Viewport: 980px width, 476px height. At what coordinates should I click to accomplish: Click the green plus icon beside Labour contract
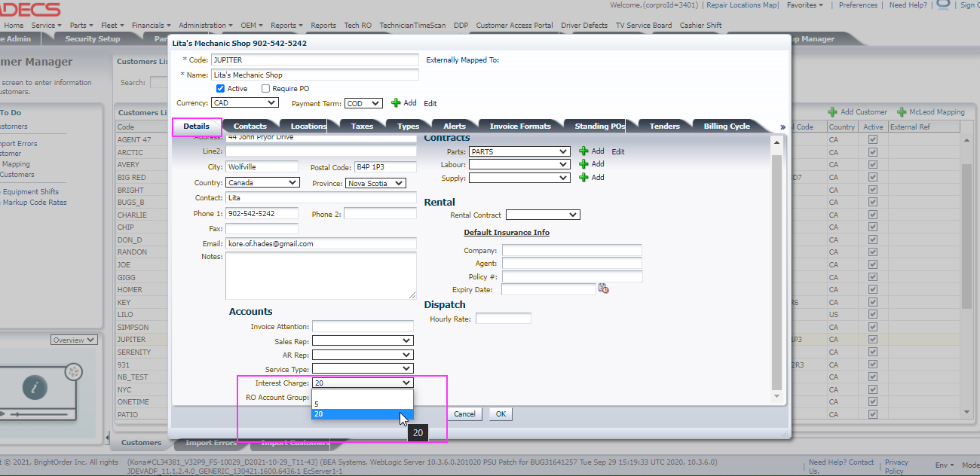click(583, 164)
